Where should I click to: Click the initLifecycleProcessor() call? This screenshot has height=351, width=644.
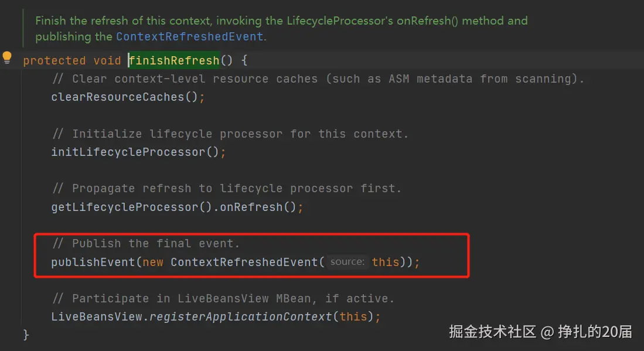[x=135, y=152]
